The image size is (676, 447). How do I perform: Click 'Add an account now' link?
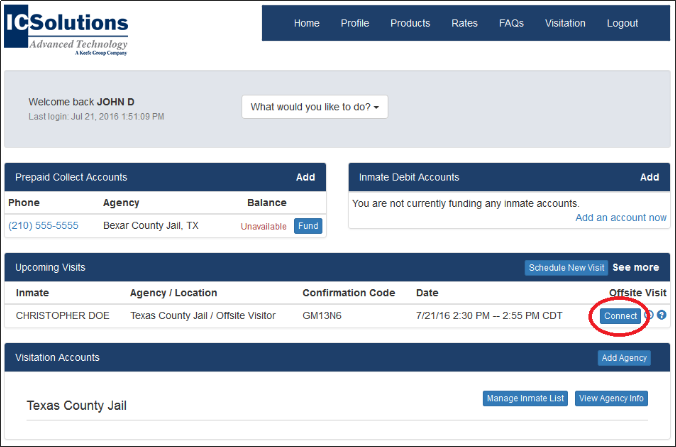621,218
